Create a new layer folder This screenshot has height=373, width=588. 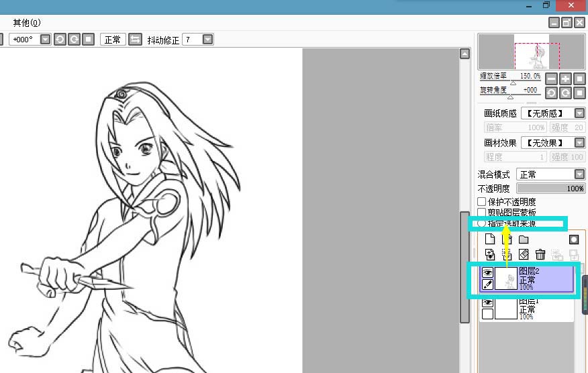pos(524,239)
